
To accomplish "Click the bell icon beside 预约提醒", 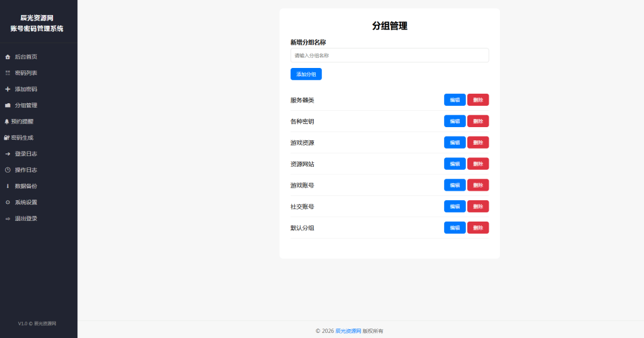I will (6, 121).
